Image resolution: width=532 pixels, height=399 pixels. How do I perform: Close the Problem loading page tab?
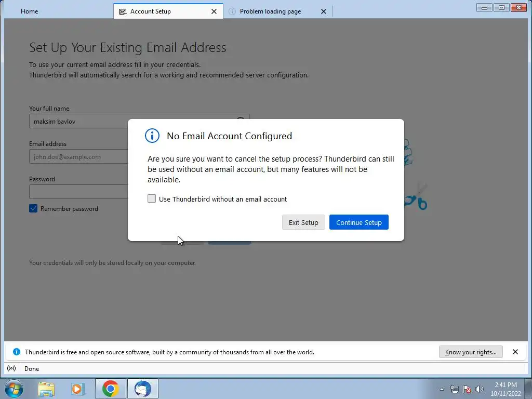pyautogui.click(x=323, y=11)
